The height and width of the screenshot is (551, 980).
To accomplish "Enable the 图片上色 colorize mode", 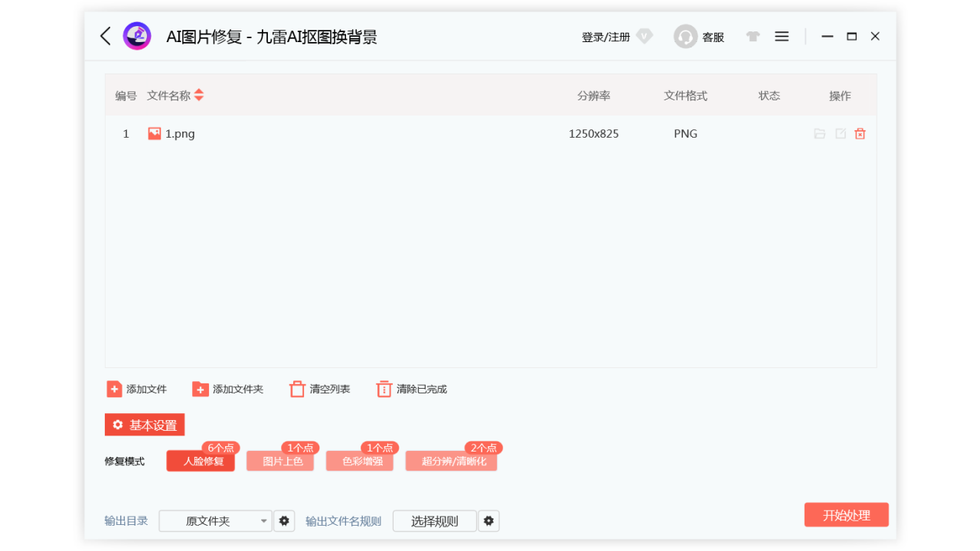I will 280,461.
